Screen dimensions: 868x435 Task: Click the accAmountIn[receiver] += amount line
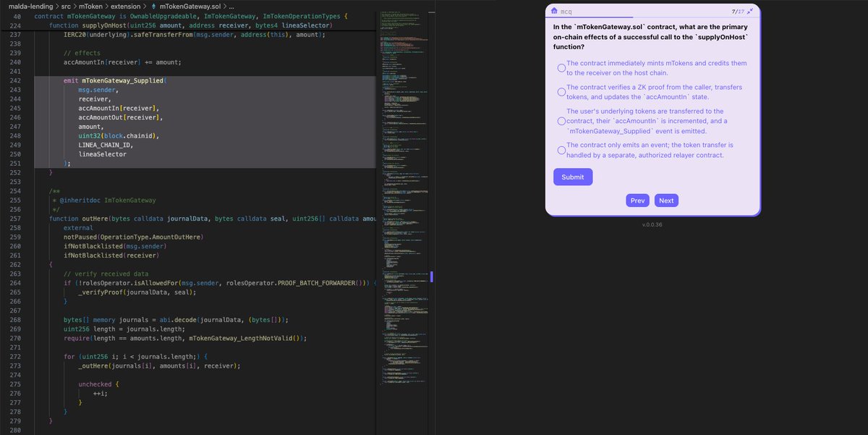click(x=122, y=62)
